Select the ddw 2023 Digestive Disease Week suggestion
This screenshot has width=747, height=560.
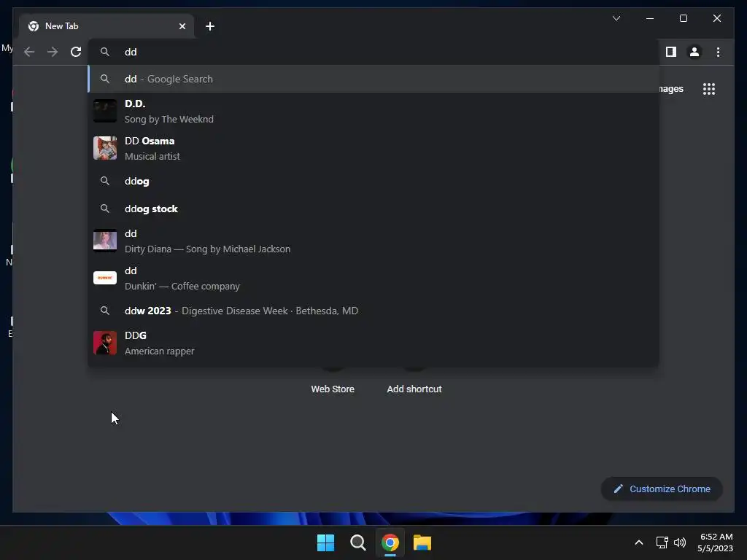tap(373, 311)
